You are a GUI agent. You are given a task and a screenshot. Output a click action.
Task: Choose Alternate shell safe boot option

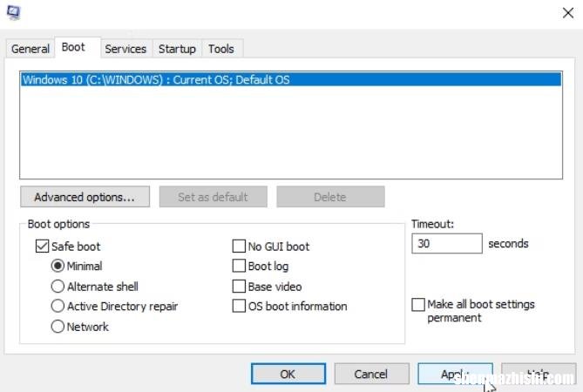point(58,286)
